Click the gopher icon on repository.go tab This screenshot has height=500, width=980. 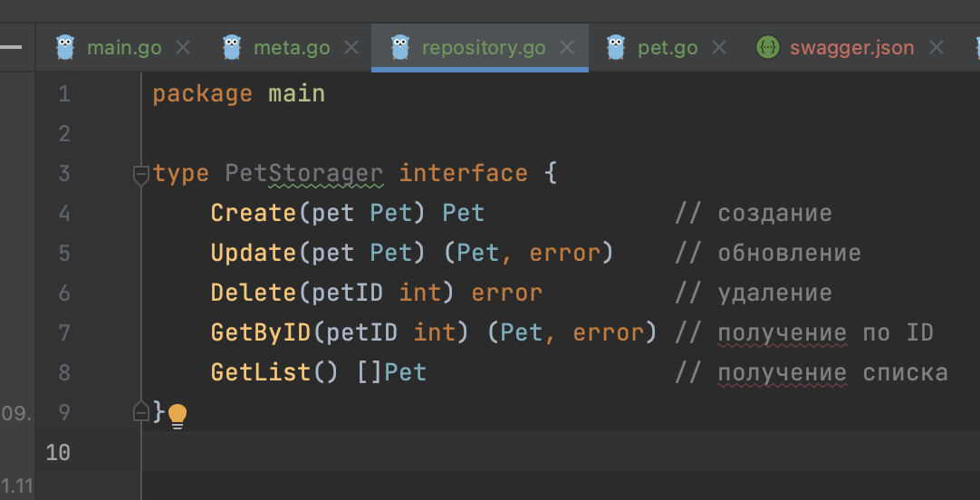399,48
